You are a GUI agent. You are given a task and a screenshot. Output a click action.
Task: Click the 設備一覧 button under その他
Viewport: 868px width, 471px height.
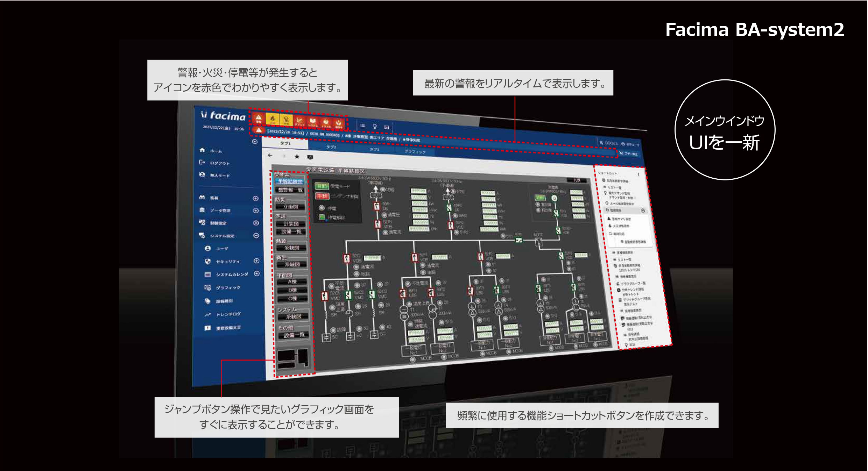pyautogui.click(x=294, y=335)
